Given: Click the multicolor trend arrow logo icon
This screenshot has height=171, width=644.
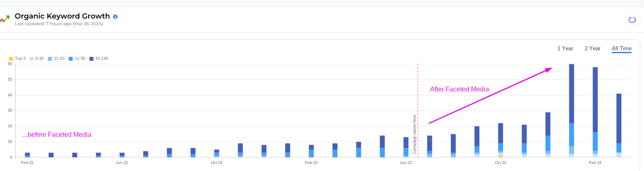Looking at the screenshot, I should [5, 19].
